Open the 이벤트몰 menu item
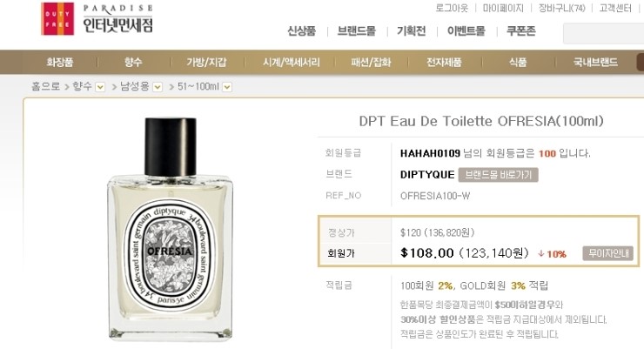The width and height of the screenshot is (644, 349). click(466, 31)
